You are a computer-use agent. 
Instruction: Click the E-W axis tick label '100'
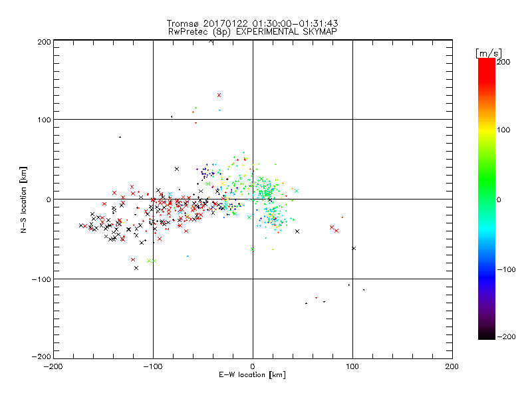[352, 366]
